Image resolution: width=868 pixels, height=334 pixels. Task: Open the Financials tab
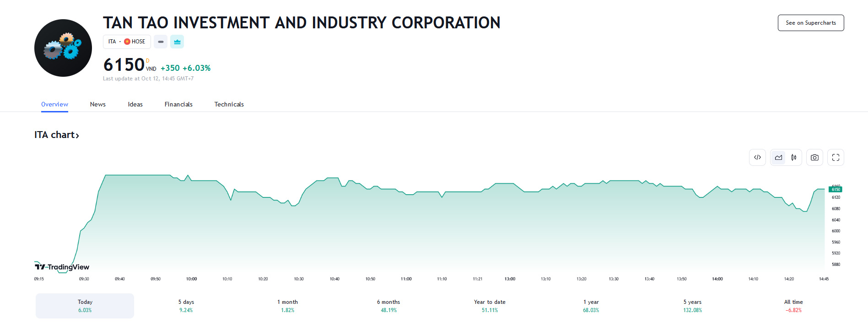(x=178, y=104)
